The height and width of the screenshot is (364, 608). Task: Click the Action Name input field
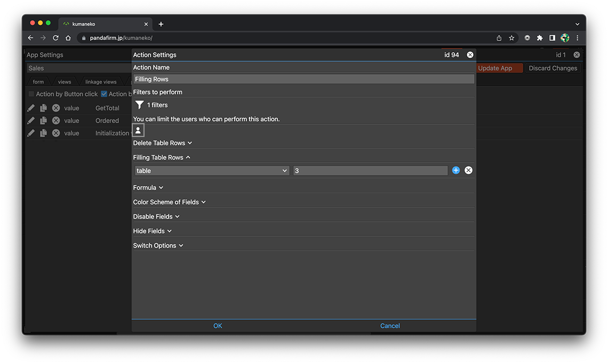303,79
